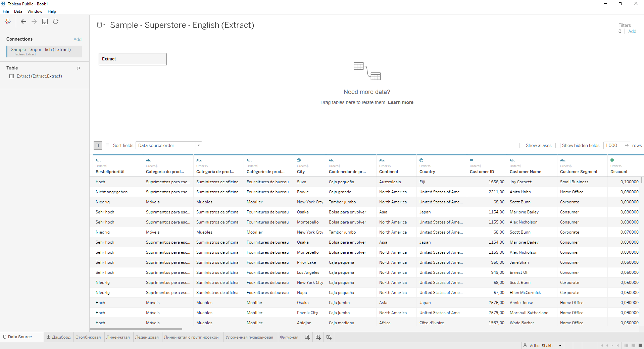Image resolution: width=644 pixels, height=349 pixels.
Task: Show filmstrip view in status bar
Action: (633, 345)
